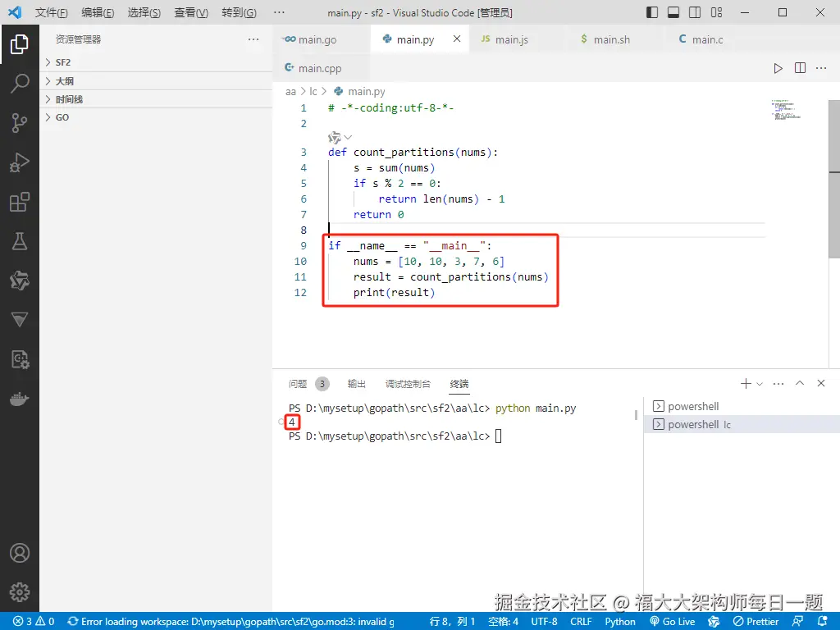Open terminal launch profile dropdown arrow
Image resolution: width=840 pixels, height=630 pixels.
(760, 384)
